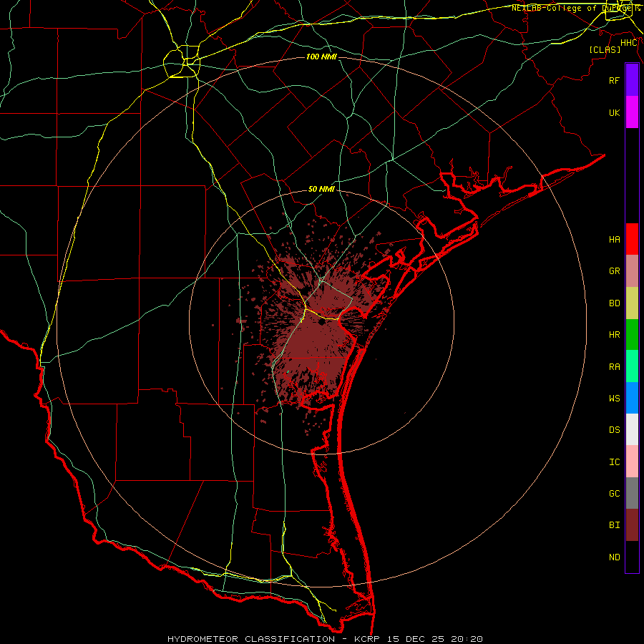Pick the RA light green legend swatch
This screenshot has height=644, width=644.
pyautogui.click(x=632, y=366)
